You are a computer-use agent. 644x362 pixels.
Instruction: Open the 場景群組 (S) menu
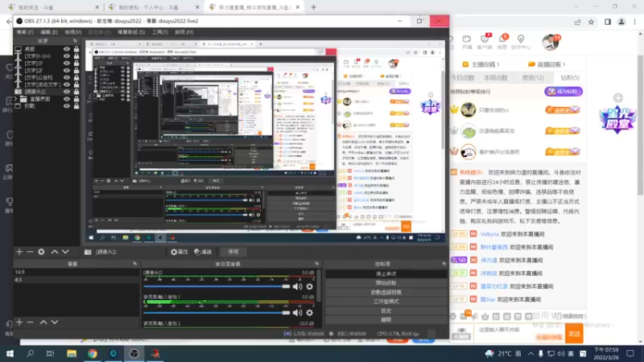(131, 32)
